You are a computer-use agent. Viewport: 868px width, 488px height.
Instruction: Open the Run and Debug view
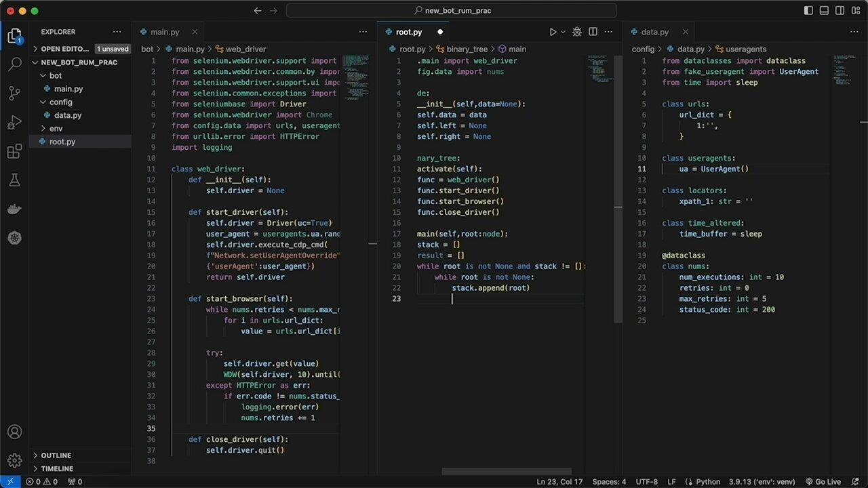point(15,122)
